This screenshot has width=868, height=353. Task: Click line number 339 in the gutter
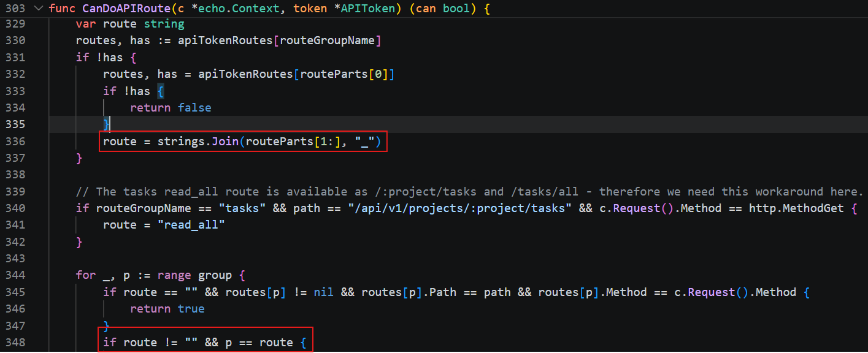[x=16, y=191]
